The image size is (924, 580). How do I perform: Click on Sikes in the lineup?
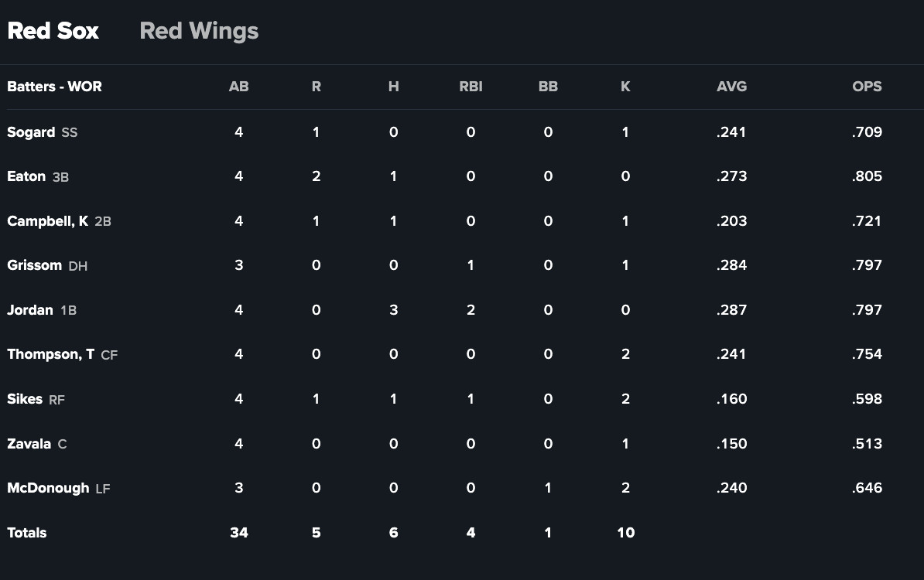pyautogui.click(x=25, y=399)
